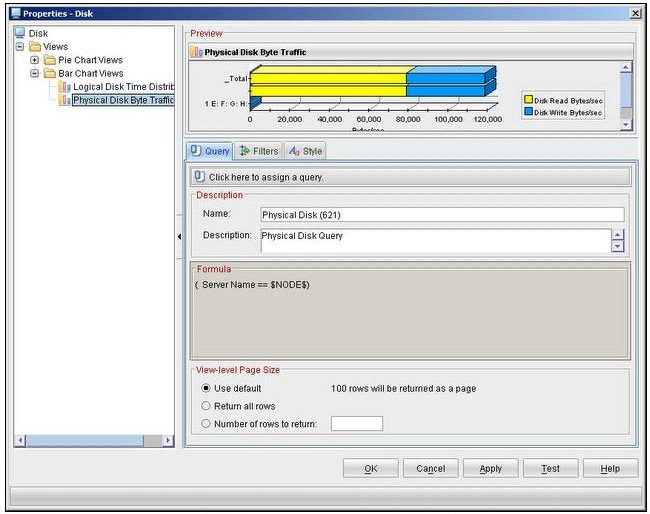
Task: Select the 'Use default' radio button
Action: pyautogui.click(x=206, y=388)
